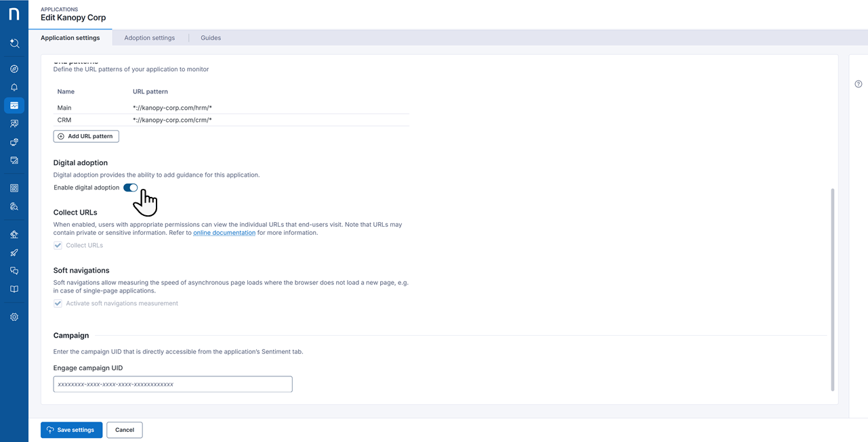Click the help question mark icon
Viewport: 868px width, 442px height.
point(859,84)
